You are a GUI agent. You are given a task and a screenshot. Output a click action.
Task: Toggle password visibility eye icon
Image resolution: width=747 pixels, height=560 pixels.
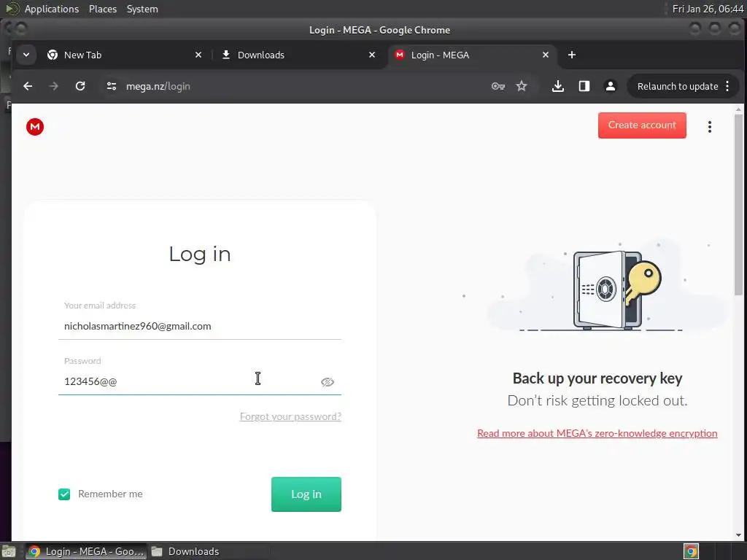point(328,382)
